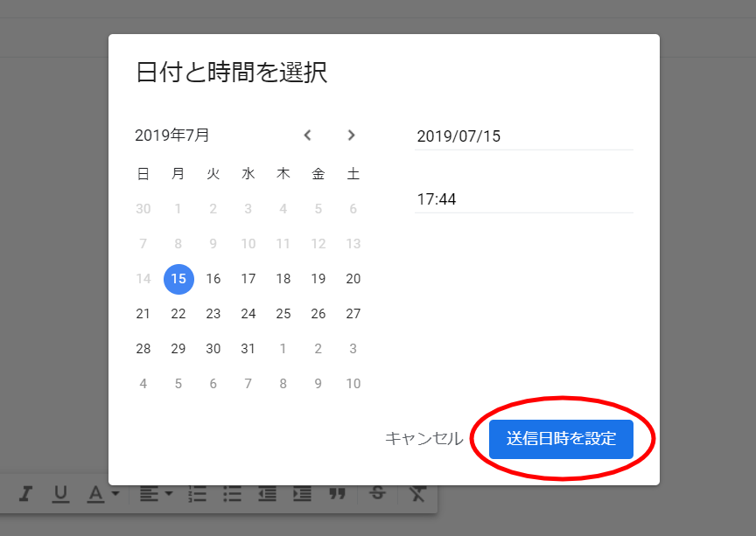The height and width of the screenshot is (536, 756).
Task: Click the greyed-out day 11
Action: [283, 244]
